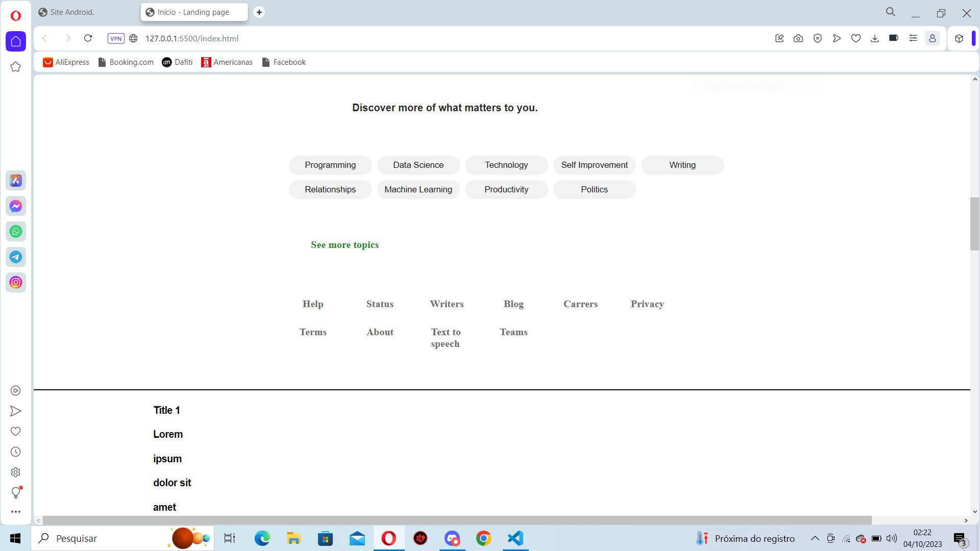Open Facebook Messenger sidebar icon

[16, 206]
